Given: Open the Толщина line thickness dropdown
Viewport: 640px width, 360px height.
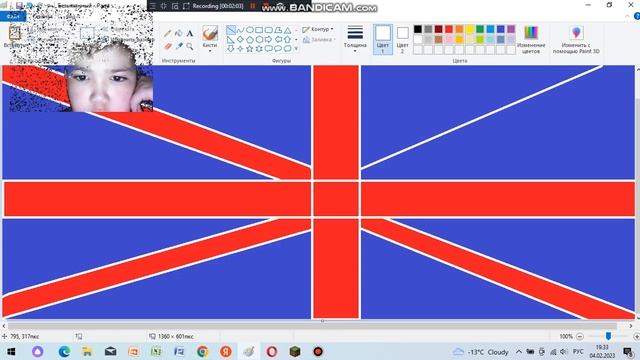Looking at the screenshot, I should pos(355,39).
